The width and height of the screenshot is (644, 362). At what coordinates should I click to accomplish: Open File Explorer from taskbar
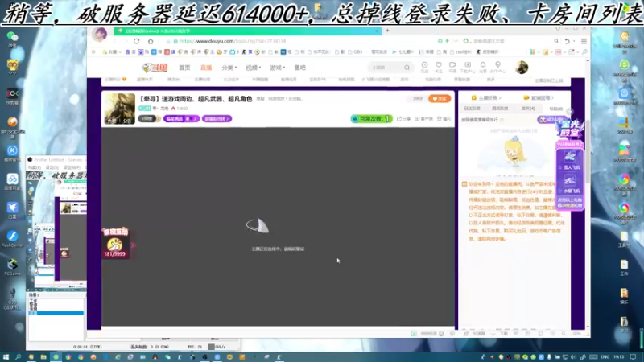[x=43, y=357]
